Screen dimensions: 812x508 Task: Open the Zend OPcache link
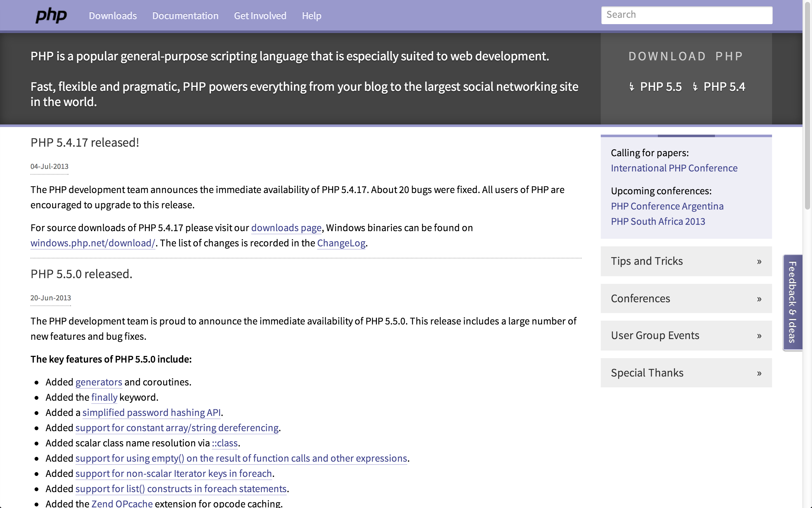(122, 503)
